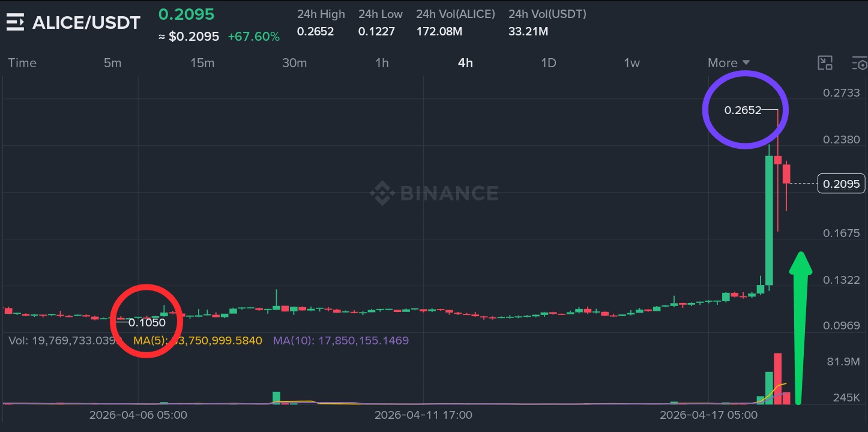The image size is (868, 432).
Task: Select the ALICE/USDT pair title
Action: pos(86,23)
